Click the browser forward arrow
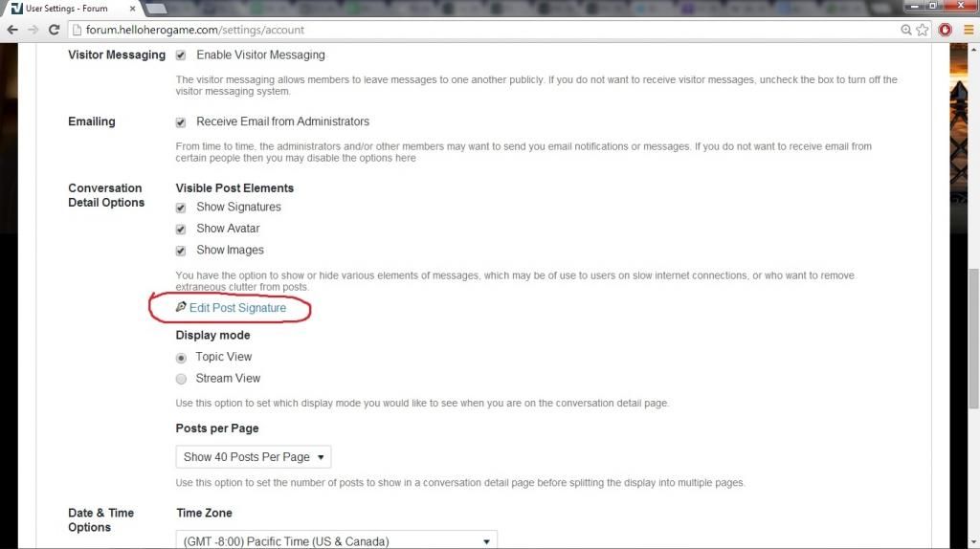 (33, 30)
